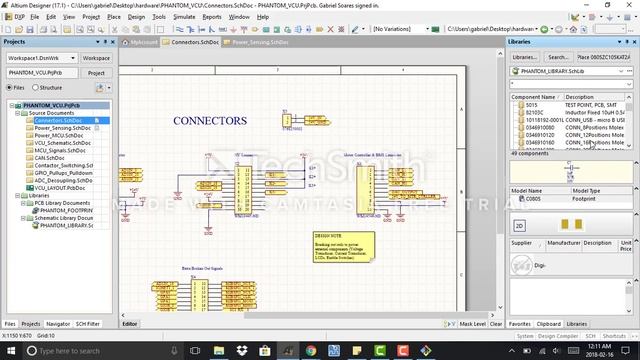Click the home page toolbar icon
640x360 pixels.
[573, 29]
